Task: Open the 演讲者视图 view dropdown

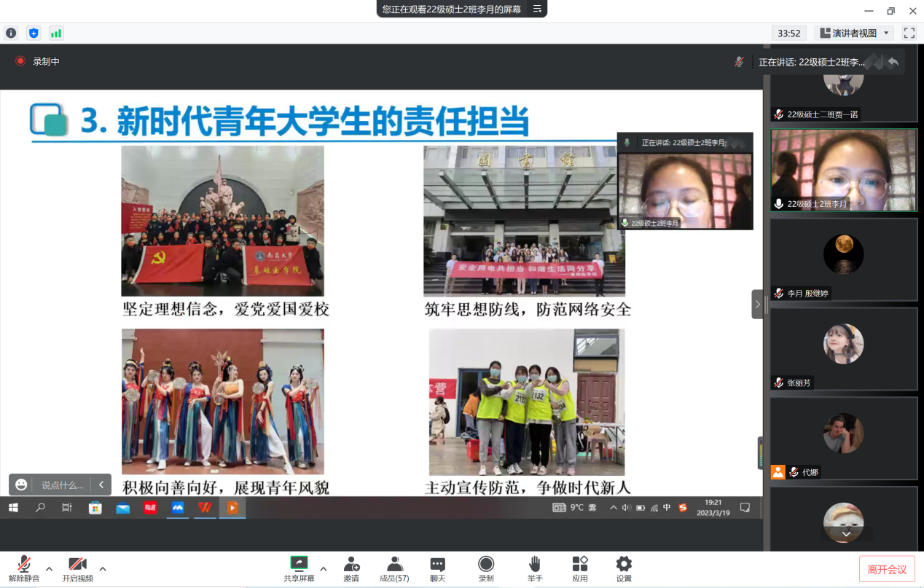Action: (855, 33)
